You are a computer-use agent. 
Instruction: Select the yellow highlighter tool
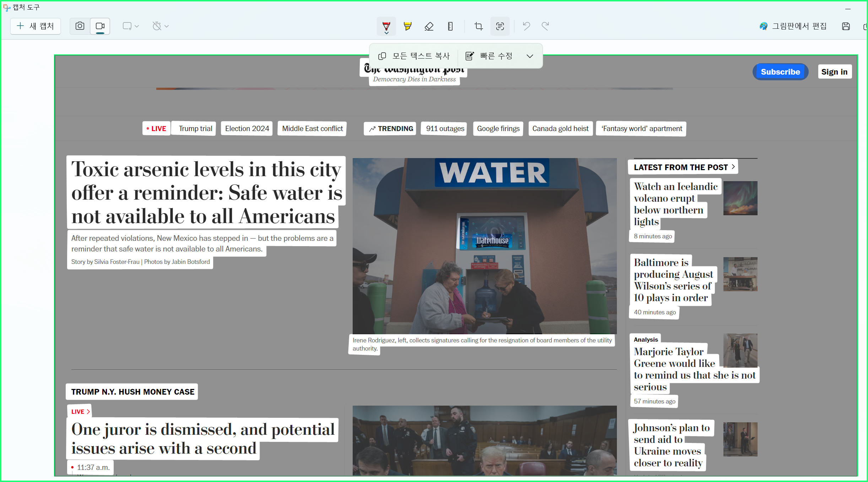click(x=407, y=26)
